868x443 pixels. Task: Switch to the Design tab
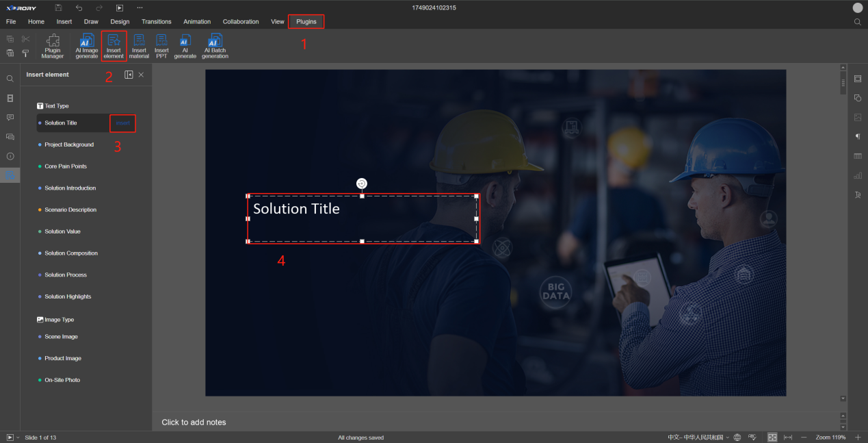point(120,22)
